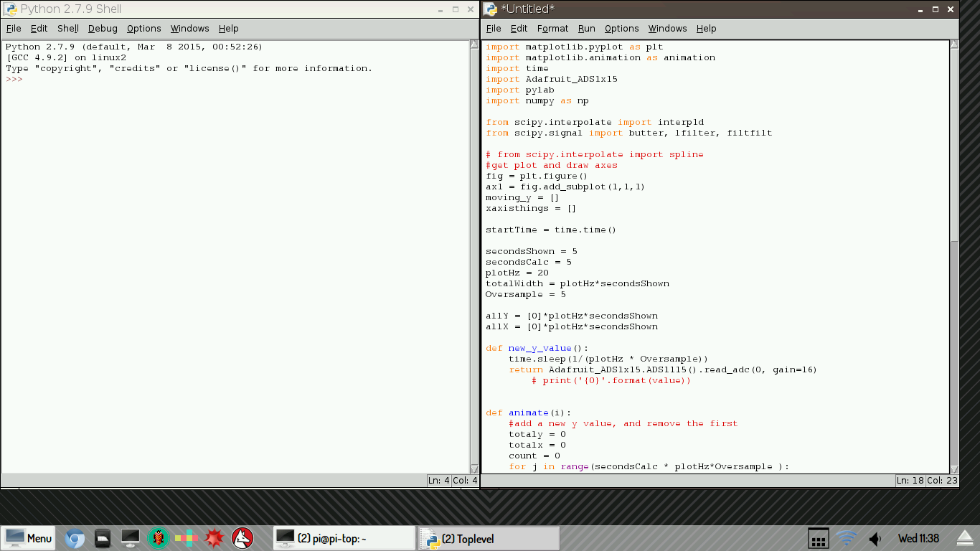
Task: Open the red Wolfram wolf icon
Action: (242, 538)
